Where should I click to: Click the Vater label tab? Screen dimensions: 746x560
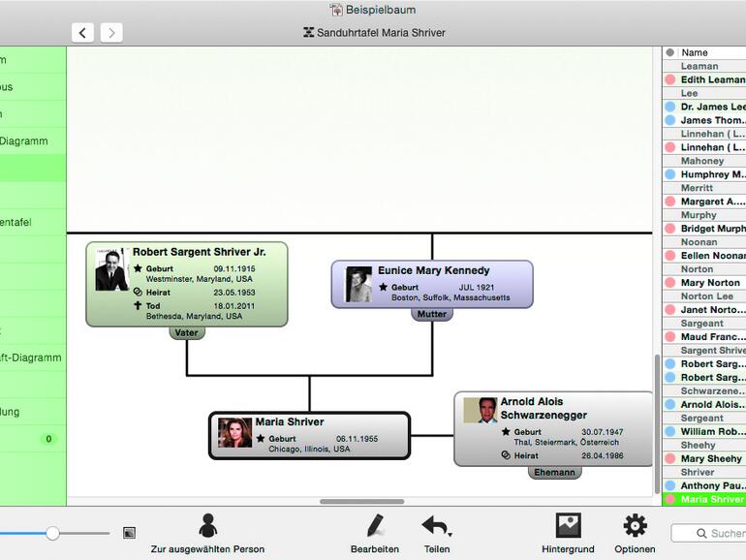[x=187, y=332]
